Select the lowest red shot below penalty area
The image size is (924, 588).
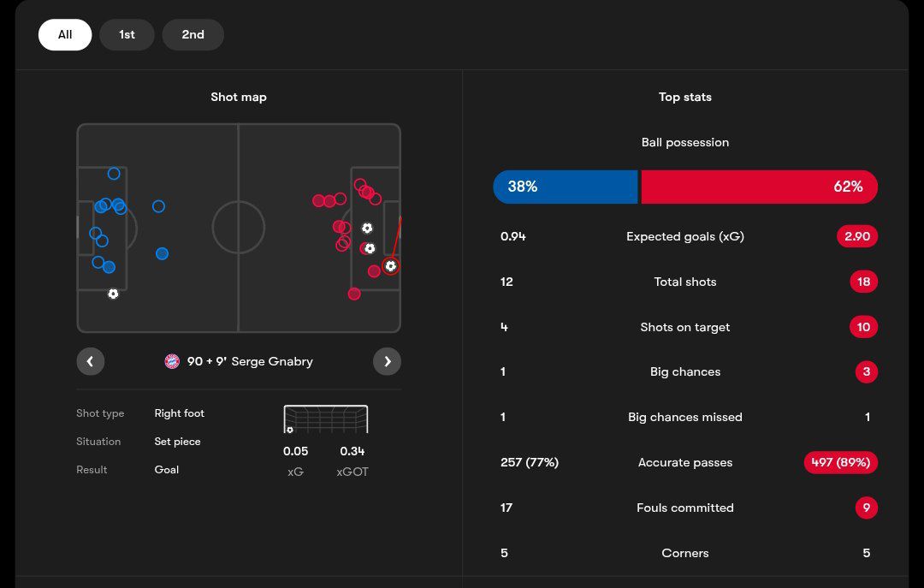pos(354,294)
